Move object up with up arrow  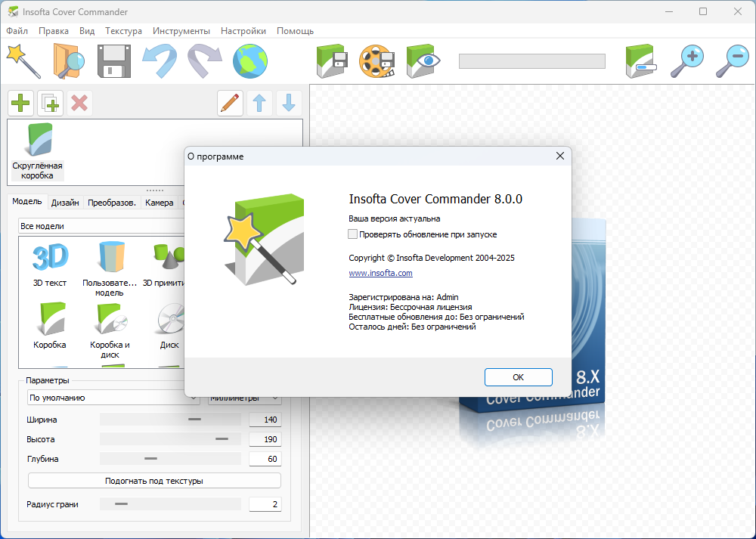[259, 103]
